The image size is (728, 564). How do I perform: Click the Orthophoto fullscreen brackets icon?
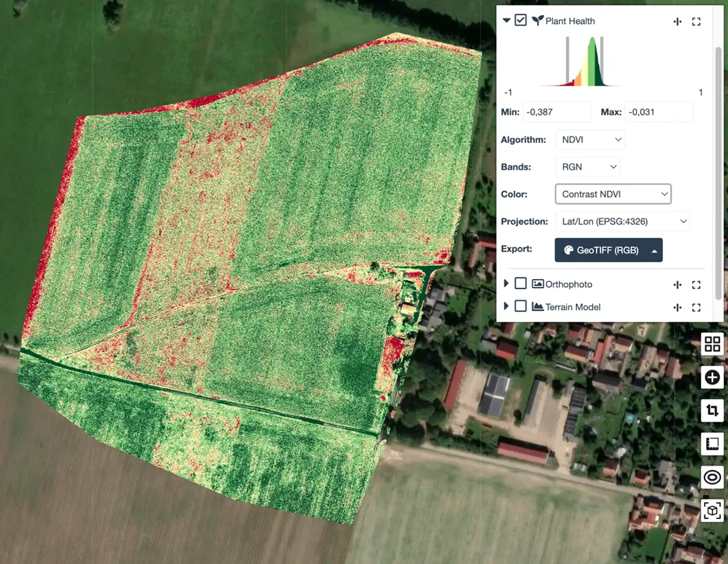point(696,284)
